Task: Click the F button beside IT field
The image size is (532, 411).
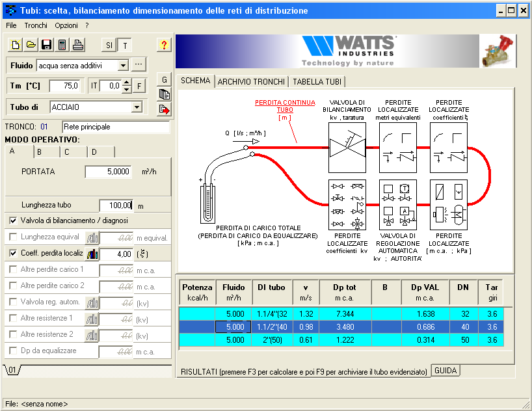Action: [139, 86]
